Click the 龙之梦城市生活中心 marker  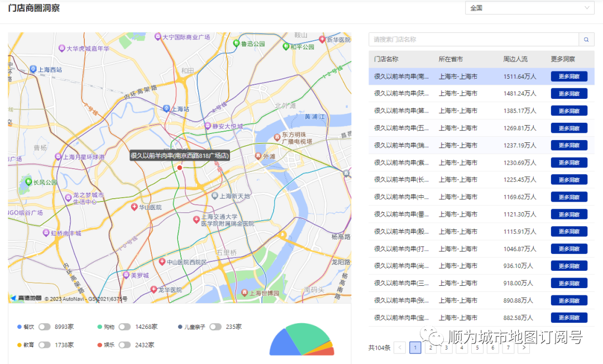[68, 198]
